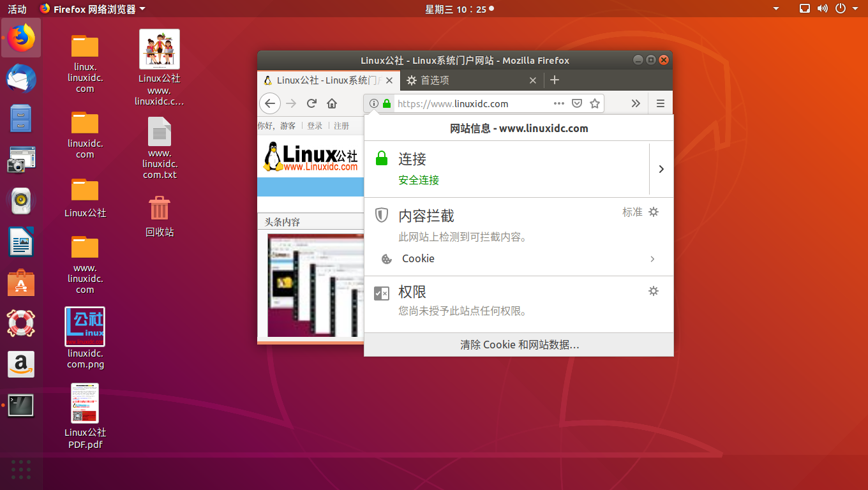This screenshot has height=490, width=868.
Task: Open system menu dropdown arrow beside power icon
Action: coord(855,9)
